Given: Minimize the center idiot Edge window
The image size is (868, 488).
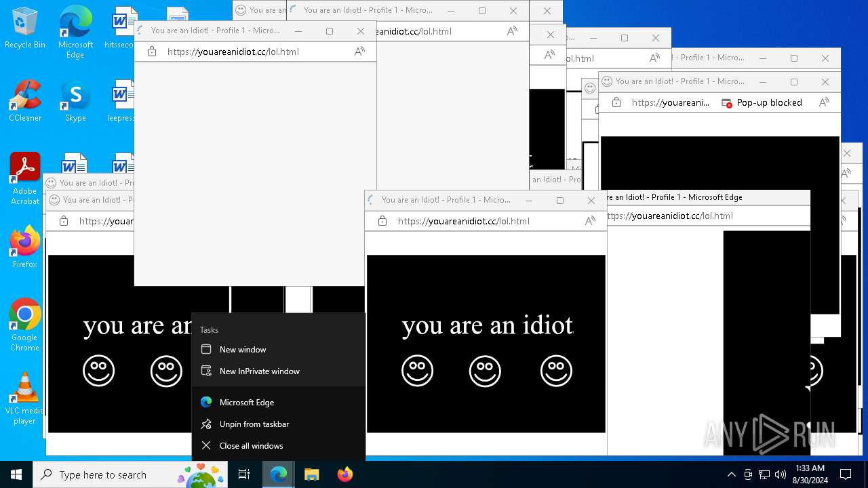Looking at the screenshot, I should pyautogui.click(x=528, y=200).
